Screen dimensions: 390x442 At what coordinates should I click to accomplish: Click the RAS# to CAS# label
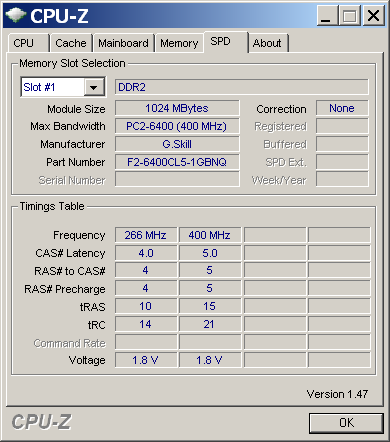[x=70, y=271]
